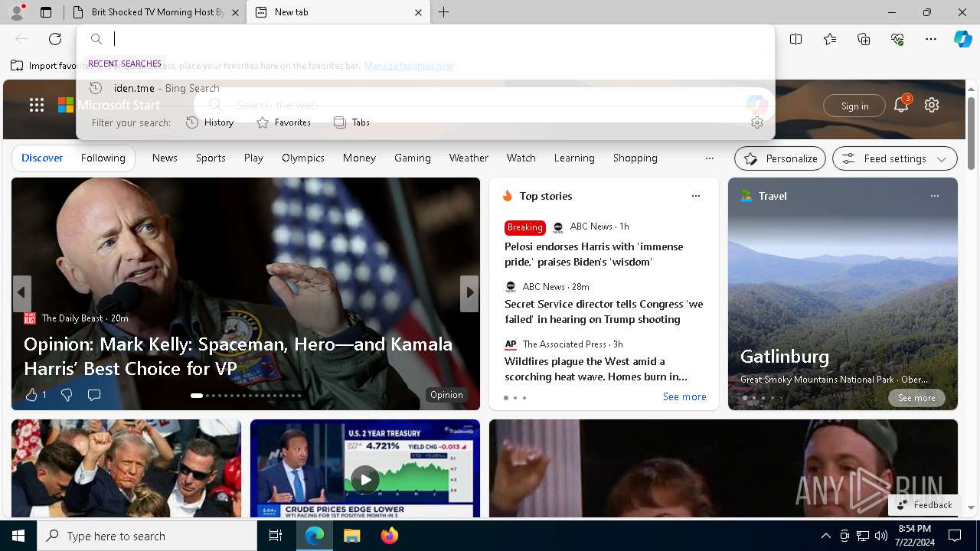This screenshot has height=551, width=980.
Task: Open Browser essentials heart icon
Action: tap(897, 39)
